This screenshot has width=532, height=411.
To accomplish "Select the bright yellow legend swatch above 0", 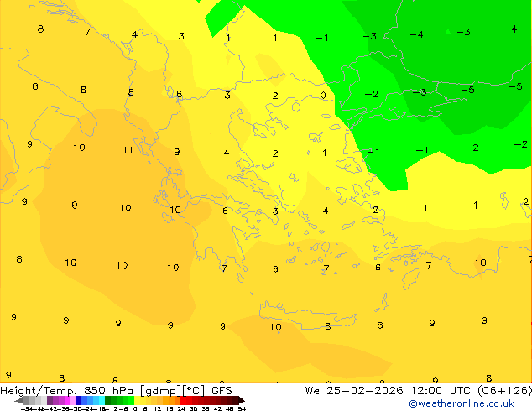I will [137, 400].
